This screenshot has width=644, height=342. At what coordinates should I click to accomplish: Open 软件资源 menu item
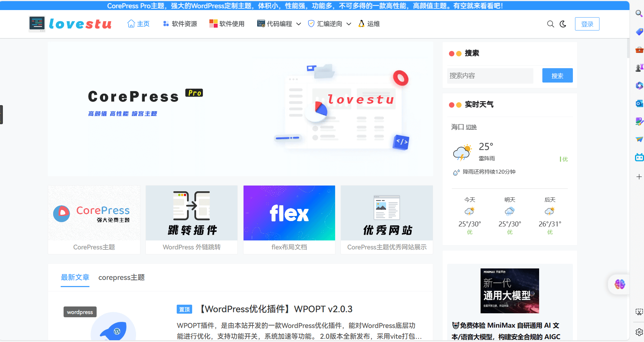point(180,24)
